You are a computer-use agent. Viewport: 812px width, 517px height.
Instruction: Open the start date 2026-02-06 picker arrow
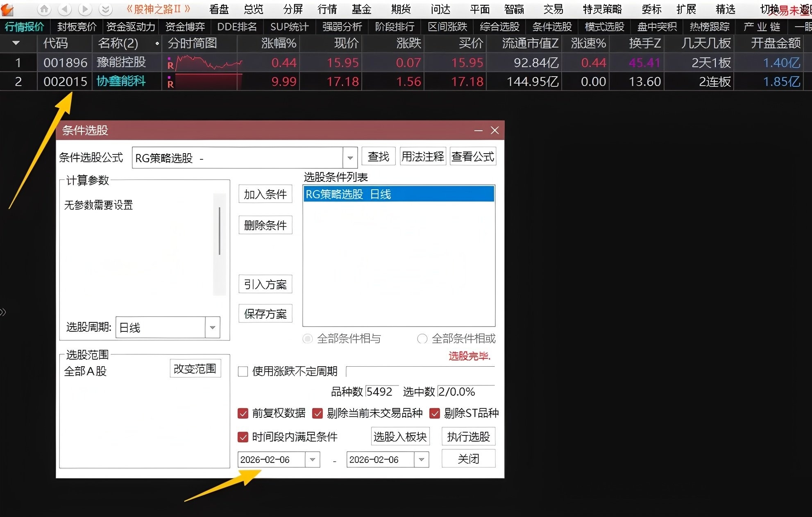click(313, 460)
